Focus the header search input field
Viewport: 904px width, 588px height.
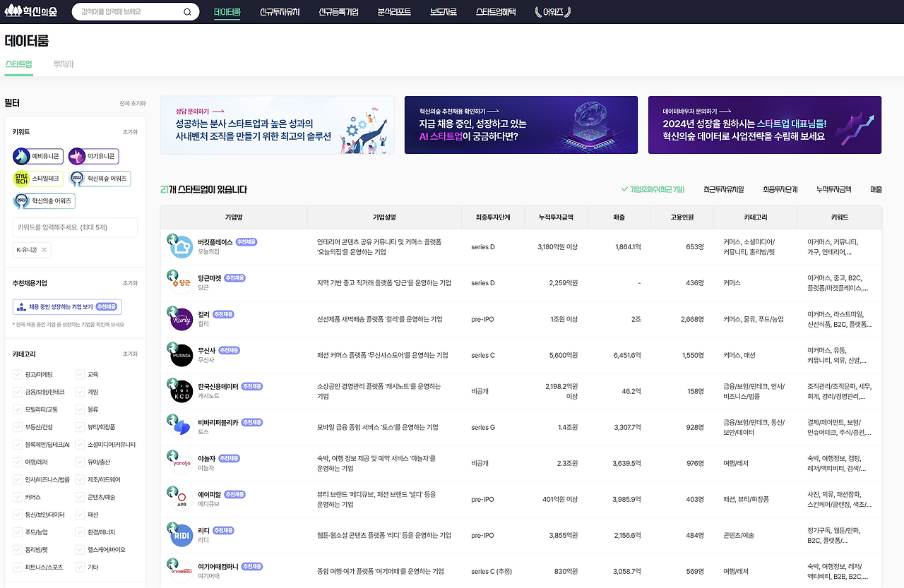click(129, 12)
